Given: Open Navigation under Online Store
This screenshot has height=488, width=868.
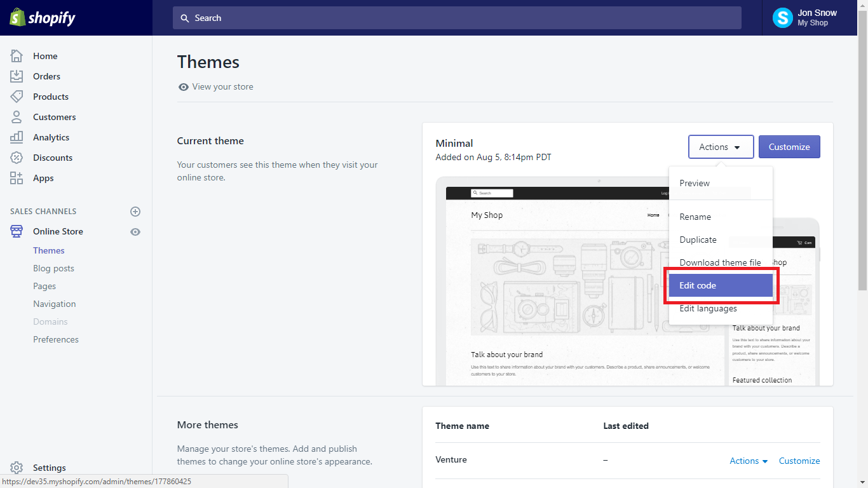Looking at the screenshot, I should (54, 304).
